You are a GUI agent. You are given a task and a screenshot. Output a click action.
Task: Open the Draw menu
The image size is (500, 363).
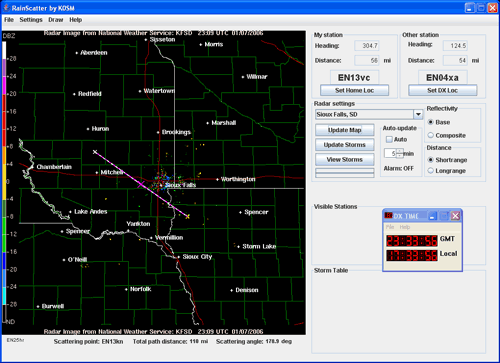click(x=56, y=20)
